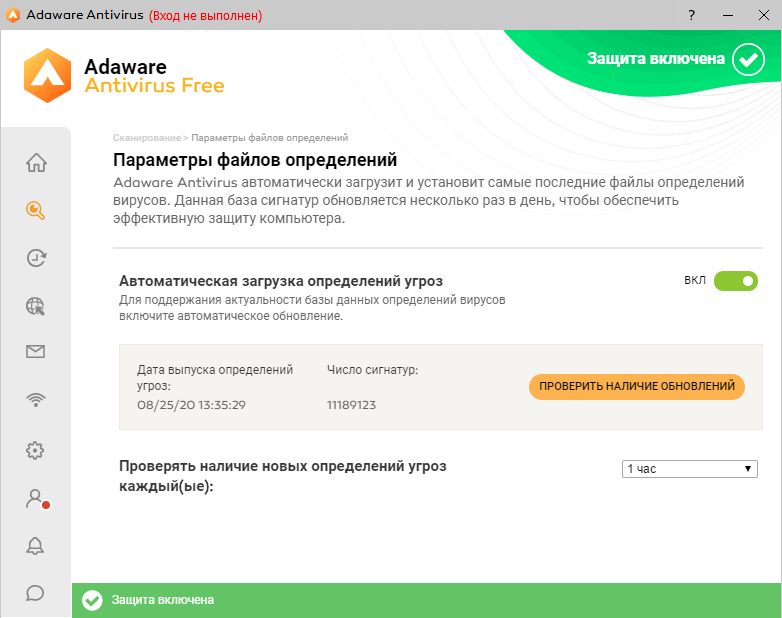Viewport: 782px width, 618px height.
Task: Click the protection checkmark circle icon in header
Action: pos(748,59)
